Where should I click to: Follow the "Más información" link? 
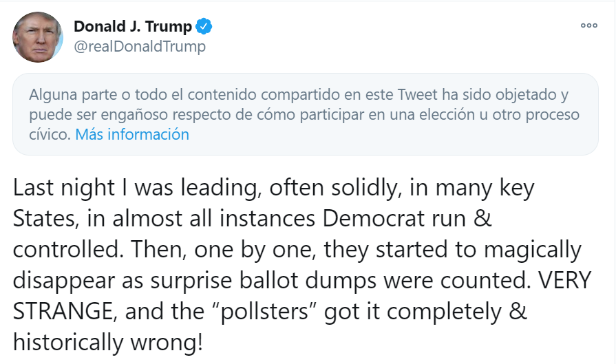point(132,134)
